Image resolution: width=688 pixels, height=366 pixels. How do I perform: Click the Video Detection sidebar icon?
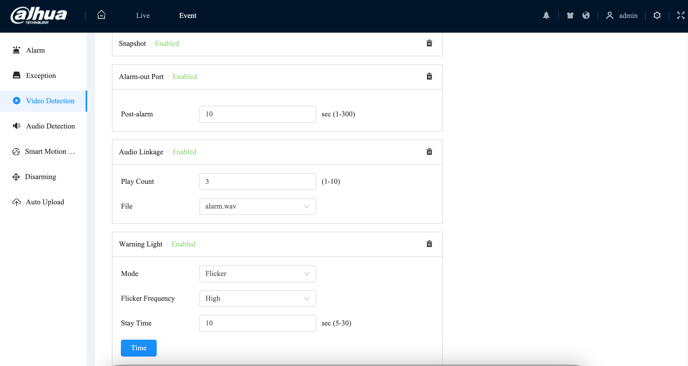16,100
